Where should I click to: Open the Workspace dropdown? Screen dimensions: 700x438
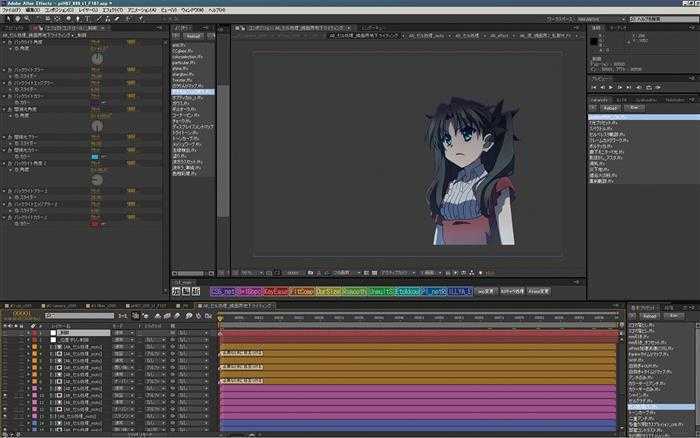coord(600,19)
